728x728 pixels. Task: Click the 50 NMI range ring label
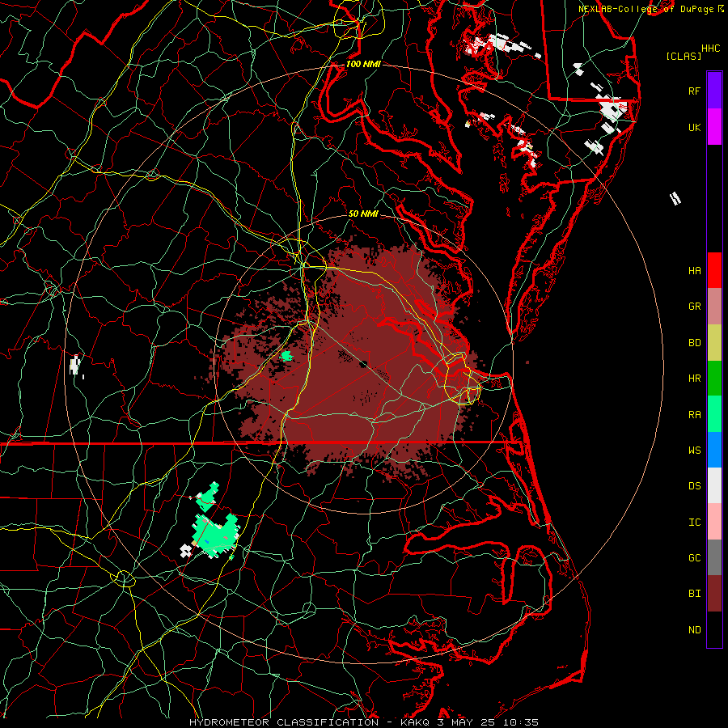[x=363, y=214]
